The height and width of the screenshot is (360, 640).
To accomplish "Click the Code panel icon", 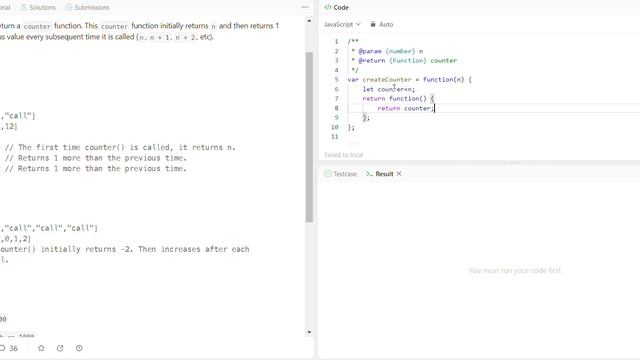I will [x=327, y=7].
